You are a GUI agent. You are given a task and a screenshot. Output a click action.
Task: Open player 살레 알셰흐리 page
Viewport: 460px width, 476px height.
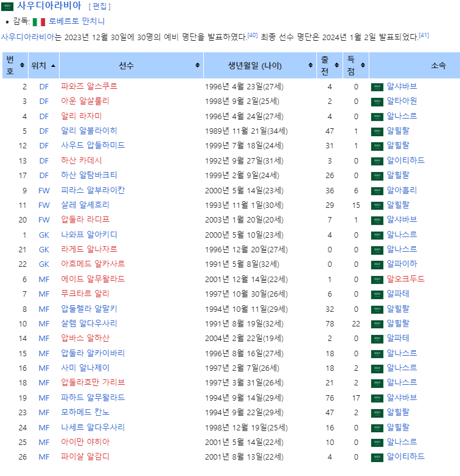point(85,205)
